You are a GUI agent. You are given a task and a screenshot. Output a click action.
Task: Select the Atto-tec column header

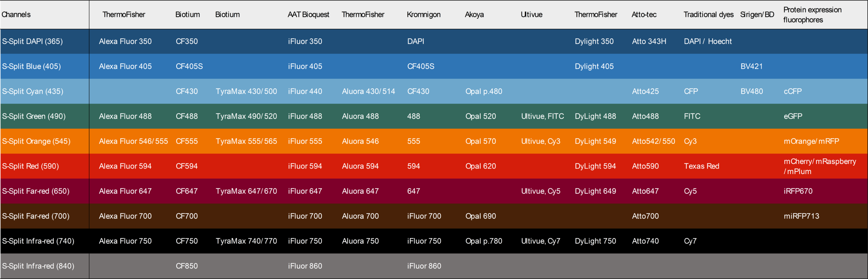point(644,15)
